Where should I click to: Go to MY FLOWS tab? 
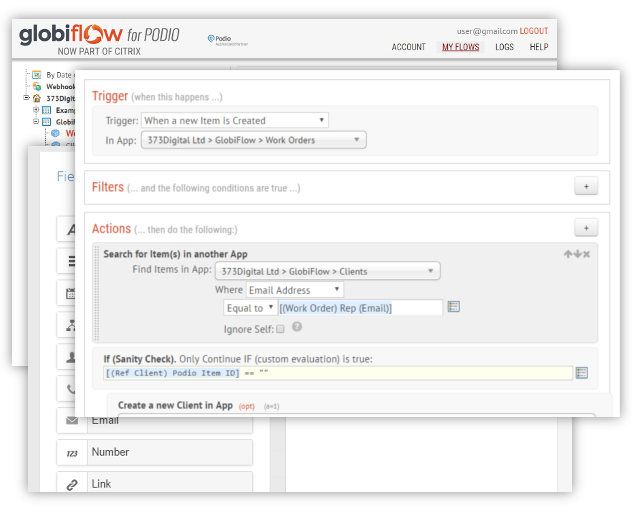pyautogui.click(x=460, y=47)
